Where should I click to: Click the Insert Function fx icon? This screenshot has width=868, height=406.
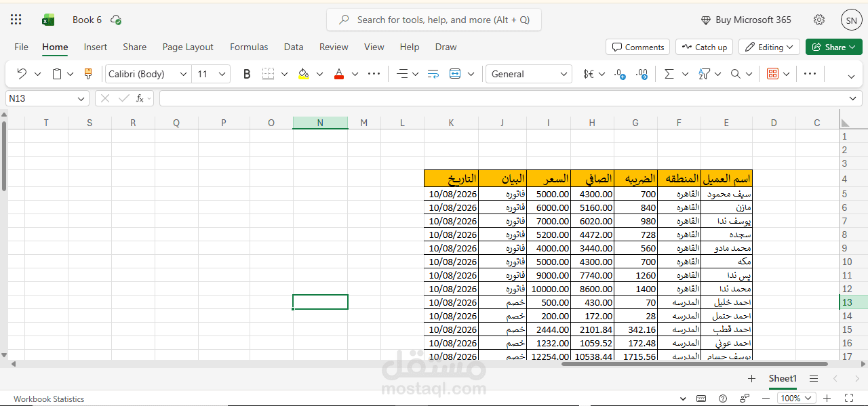click(x=140, y=98)
